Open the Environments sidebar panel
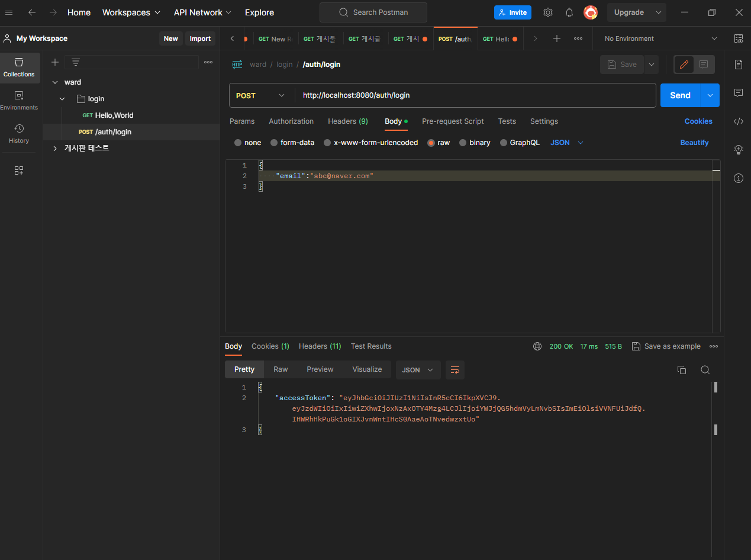This screenshot has height=560, width=751. click(19, 101)
